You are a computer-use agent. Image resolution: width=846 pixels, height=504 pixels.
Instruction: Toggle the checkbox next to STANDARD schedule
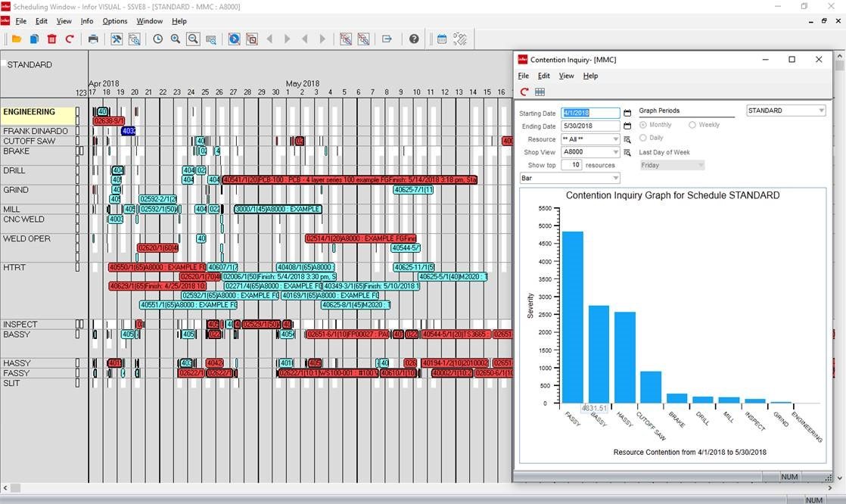4,64
